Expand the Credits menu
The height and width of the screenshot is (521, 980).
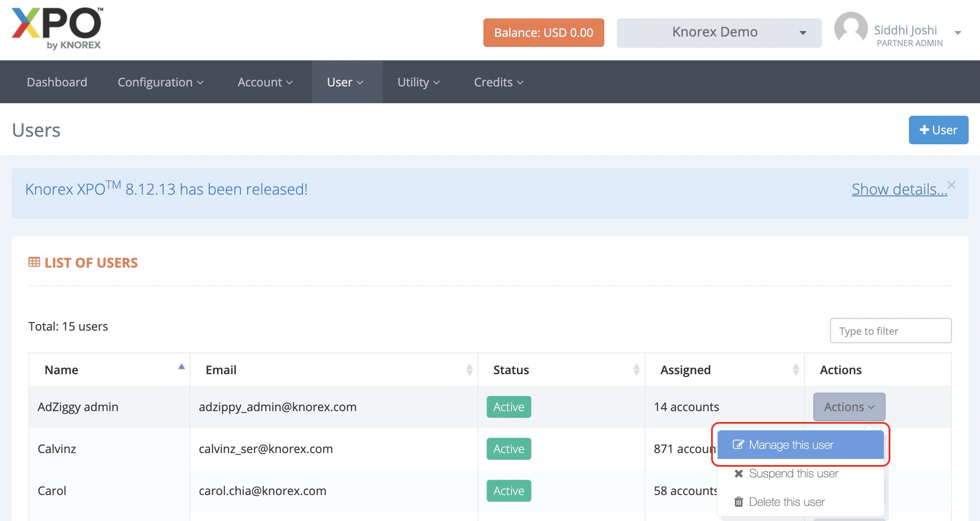(x=499, y=82)
